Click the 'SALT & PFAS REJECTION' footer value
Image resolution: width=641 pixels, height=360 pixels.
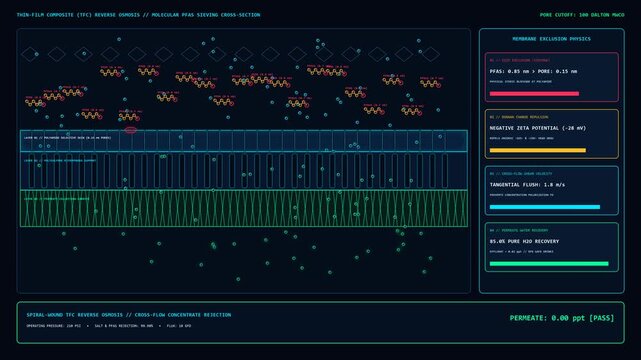coord(124,326)
